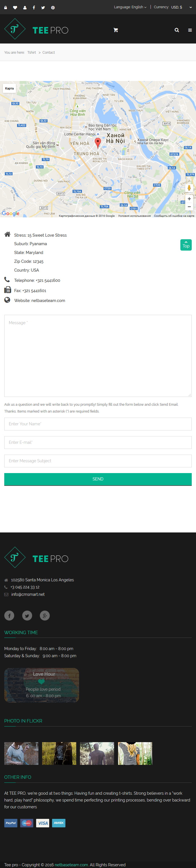Image resolution: width=196 pixels, height=868 pixels.
Task: Open wishlist via the heart icon
Action: 15,7
